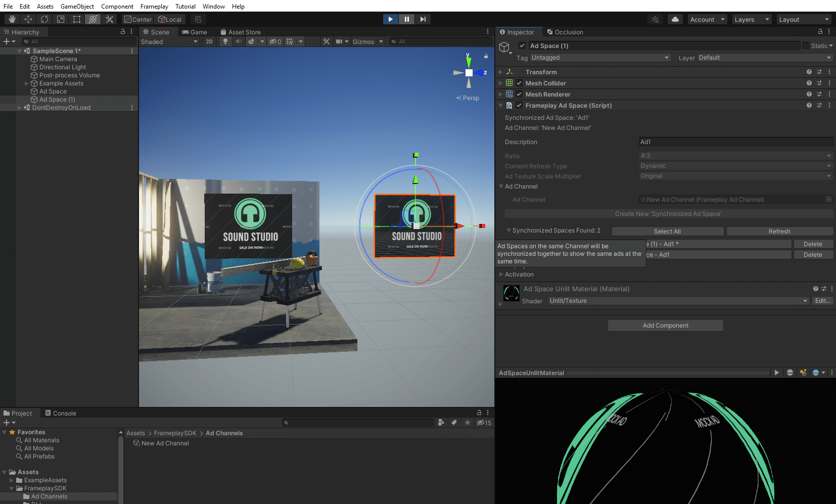Advance one frame with Step button
The height and width of the screenshot is (504, 836).
pos(423,19)
